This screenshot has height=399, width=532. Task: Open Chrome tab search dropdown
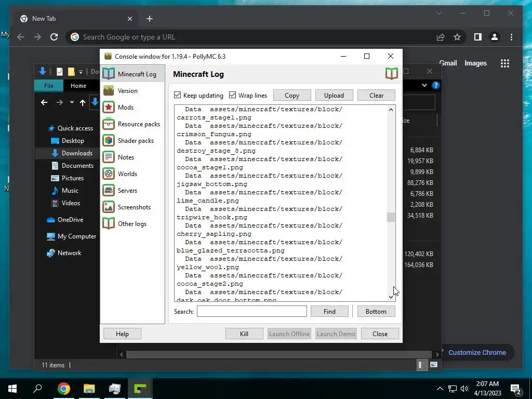coord(438,13)
